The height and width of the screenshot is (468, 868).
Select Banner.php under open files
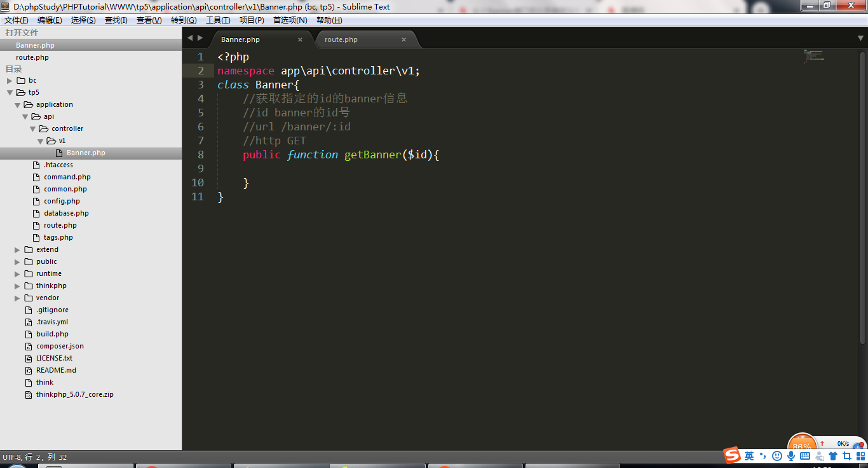91,45
